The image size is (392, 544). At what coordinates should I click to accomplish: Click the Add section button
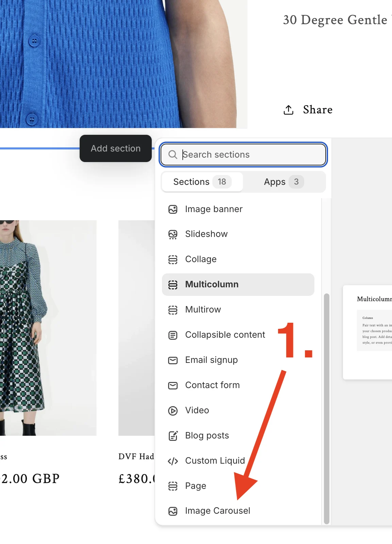116,148
